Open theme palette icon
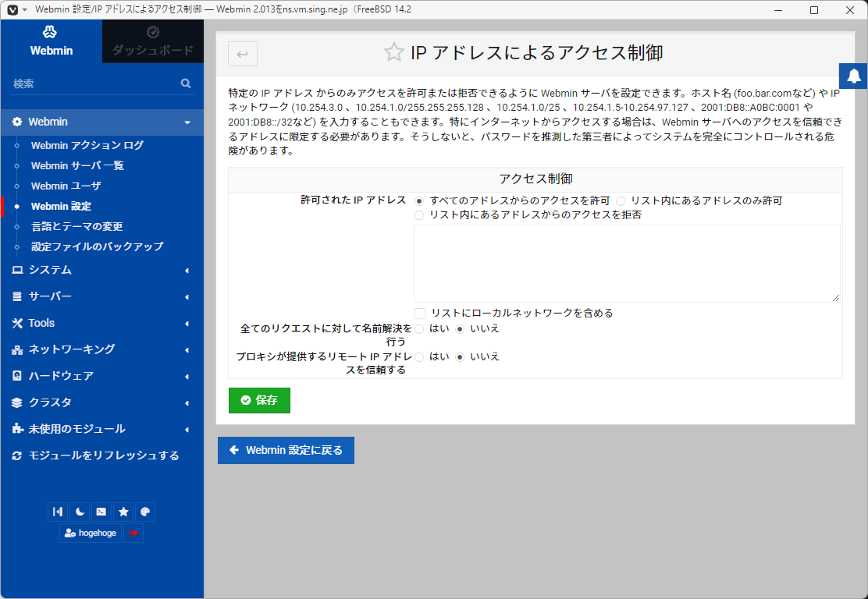The height and width of the screenshot is (599, 868). pyautogui.click(x=145, y=512)
